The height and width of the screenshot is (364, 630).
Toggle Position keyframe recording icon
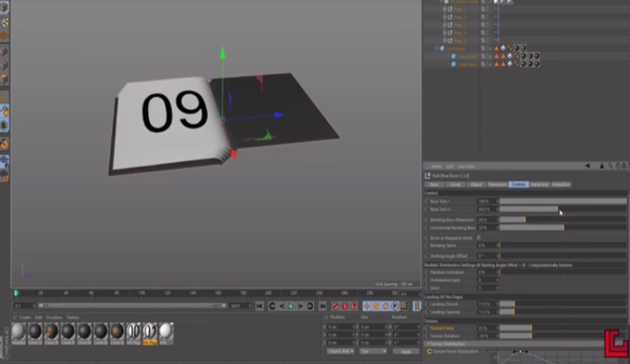367,306
